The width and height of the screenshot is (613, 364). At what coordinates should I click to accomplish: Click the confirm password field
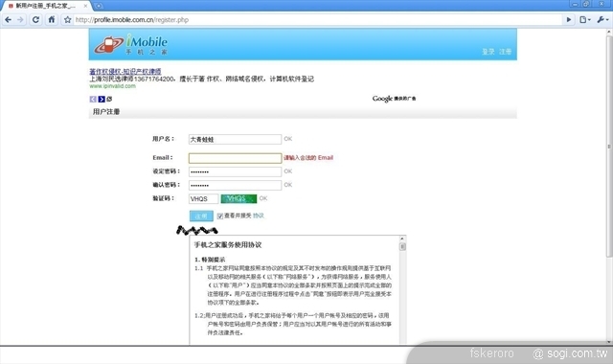click(235, 185)
